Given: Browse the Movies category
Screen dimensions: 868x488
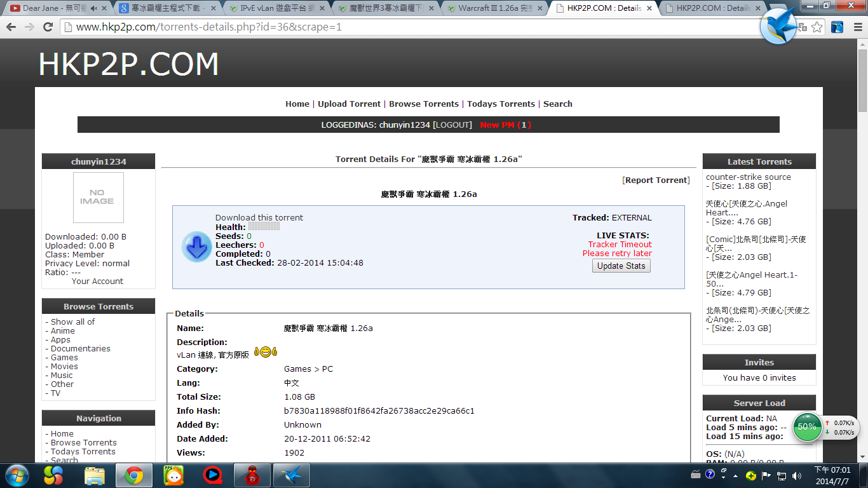Looking at the screenshot, I should [x=65, y=366].
